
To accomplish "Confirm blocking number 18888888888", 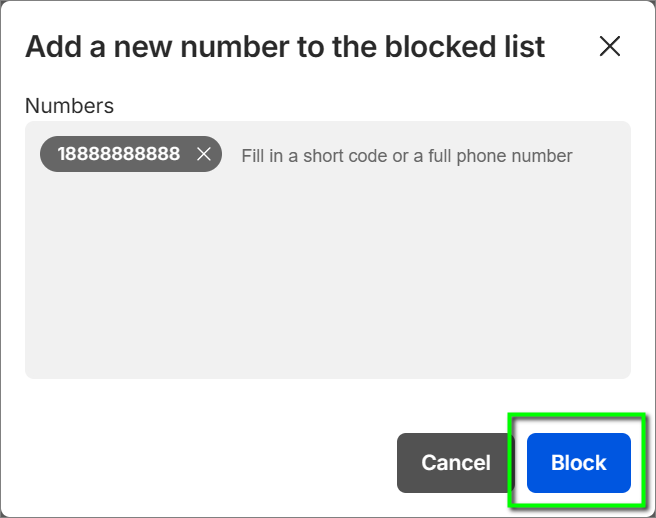I will coord(579,463).
